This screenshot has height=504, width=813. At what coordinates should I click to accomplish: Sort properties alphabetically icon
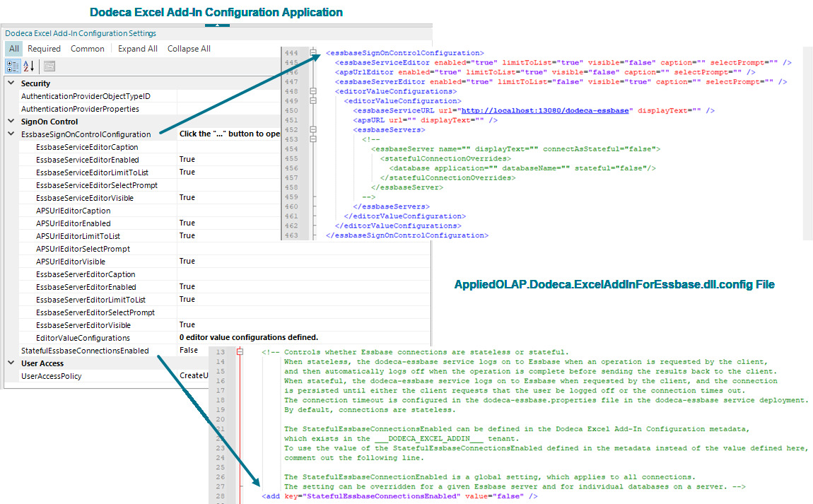click(28, 66)
